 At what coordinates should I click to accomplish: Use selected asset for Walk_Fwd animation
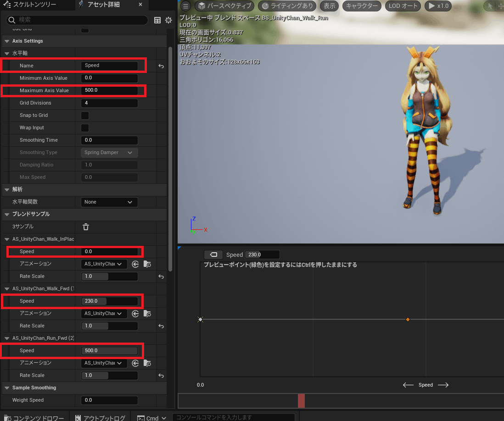tap(135, 313)
